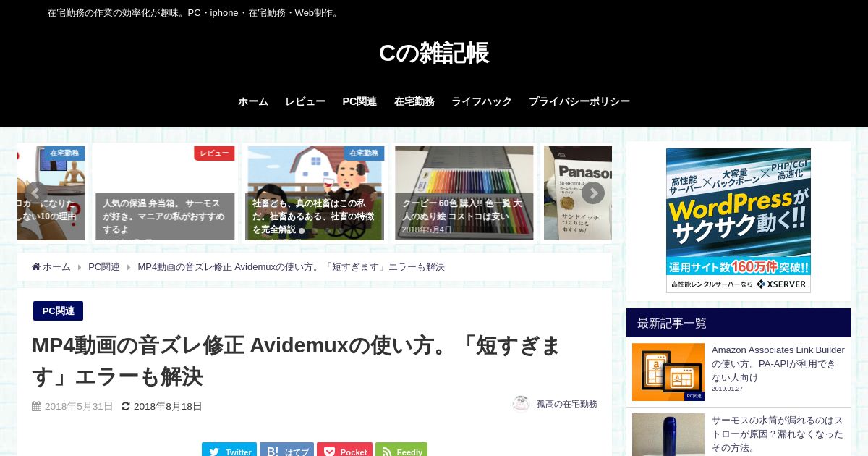Click the article title MP4動画の音ズレ修正 heading
The width and height of the screenshot is (868, 456).
(297, 361)
